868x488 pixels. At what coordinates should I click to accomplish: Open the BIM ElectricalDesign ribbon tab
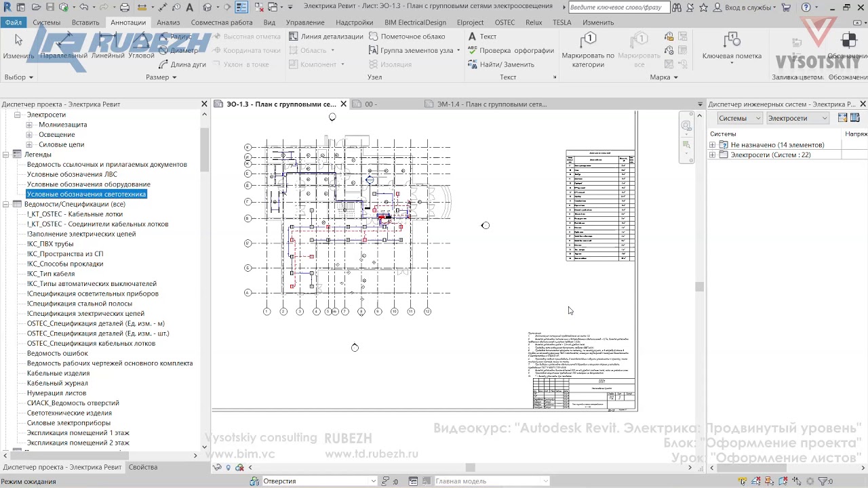[x=415, y=22]
